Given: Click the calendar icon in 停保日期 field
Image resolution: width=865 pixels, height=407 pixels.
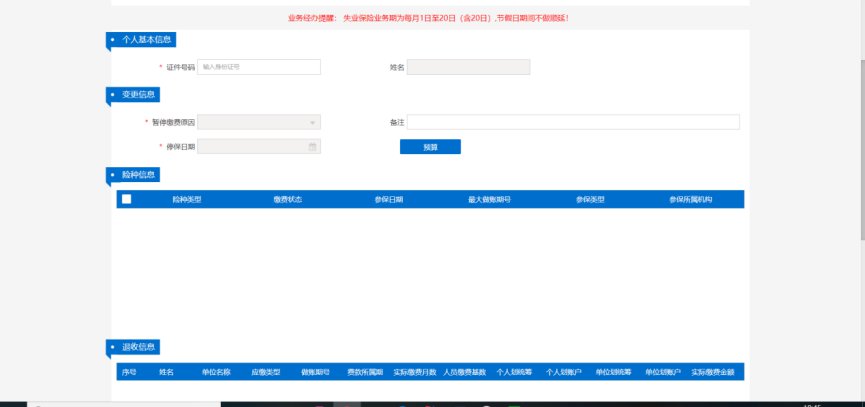Looking at the screenshot, I should tap(312, 147).
